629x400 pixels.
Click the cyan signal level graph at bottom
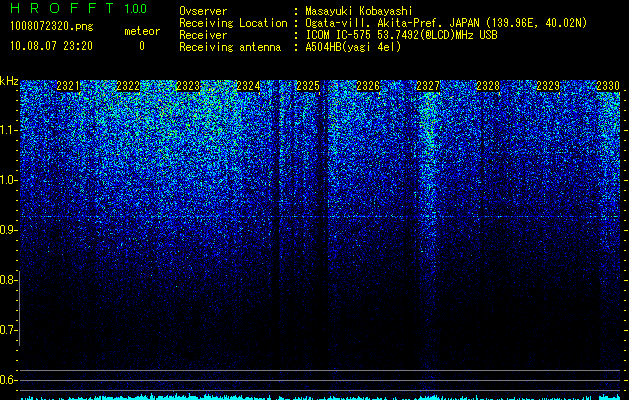coord(320,397)
